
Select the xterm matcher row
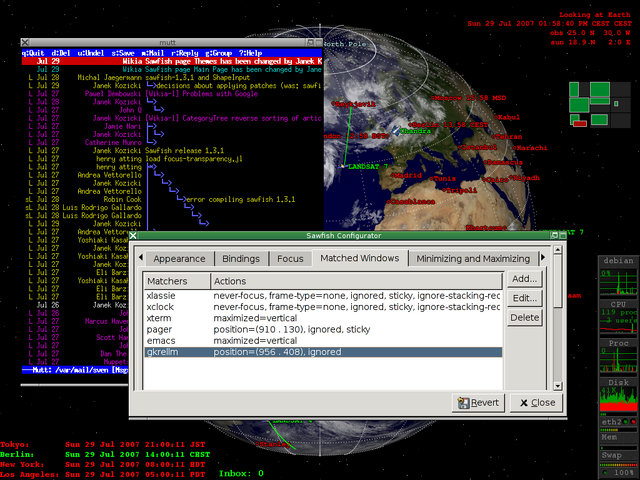(323, 318)
